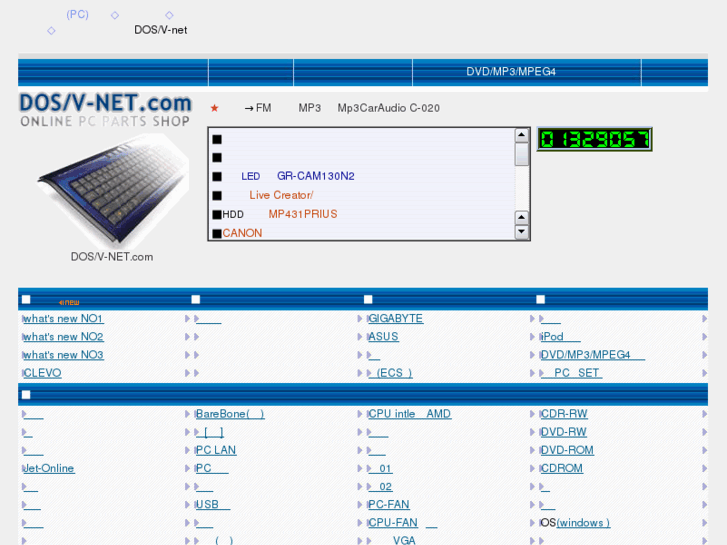Click the red star icon near FM MP3
The image size is (727, 545).
[214, 108]
